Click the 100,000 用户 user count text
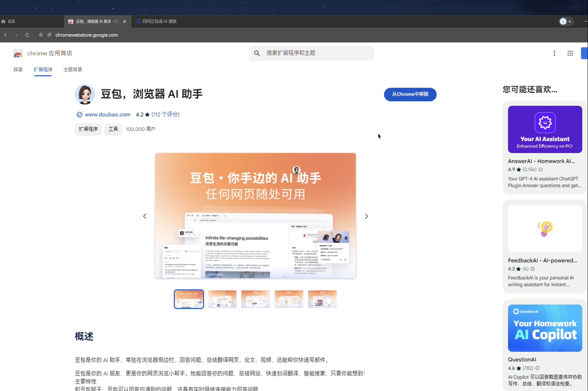Image resolution: width=588 pixels, height=391 pixels. click(141, 129)
